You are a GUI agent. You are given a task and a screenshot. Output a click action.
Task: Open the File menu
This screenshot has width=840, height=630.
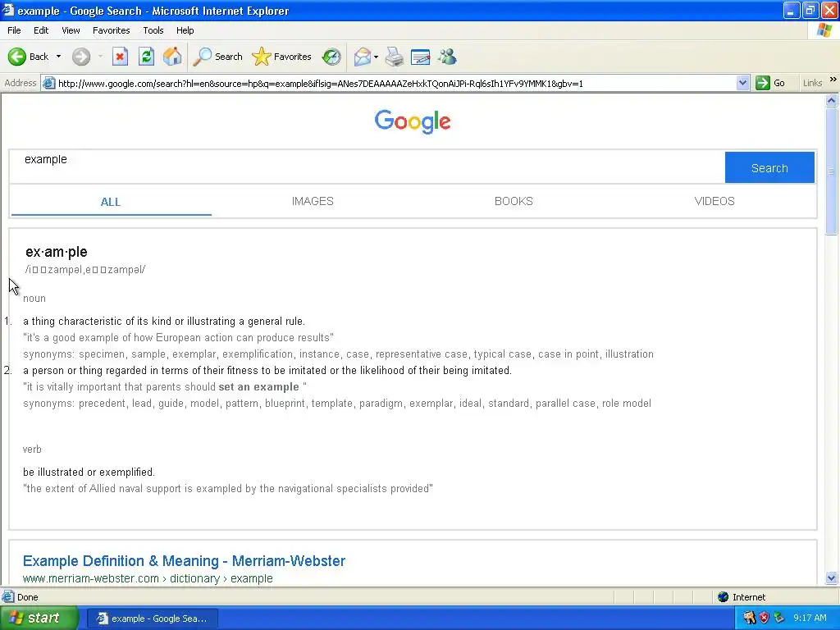[14, 30]
